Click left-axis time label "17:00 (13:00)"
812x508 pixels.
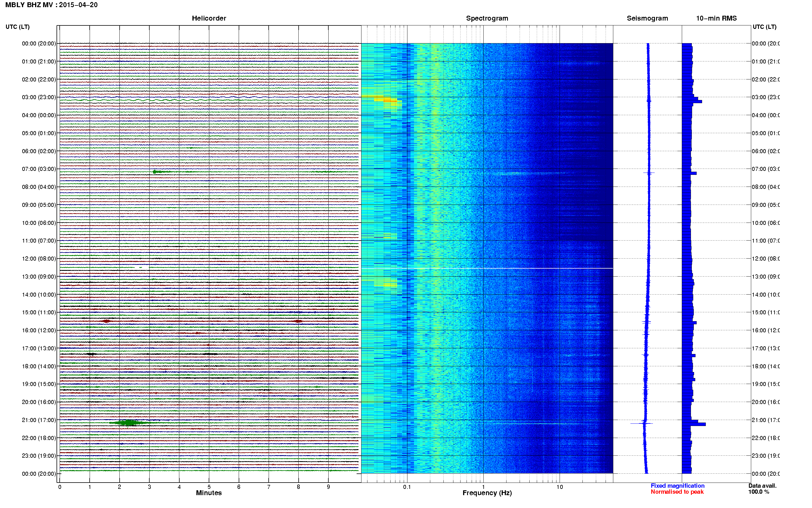pyautogui.click(x=39, y=348)
